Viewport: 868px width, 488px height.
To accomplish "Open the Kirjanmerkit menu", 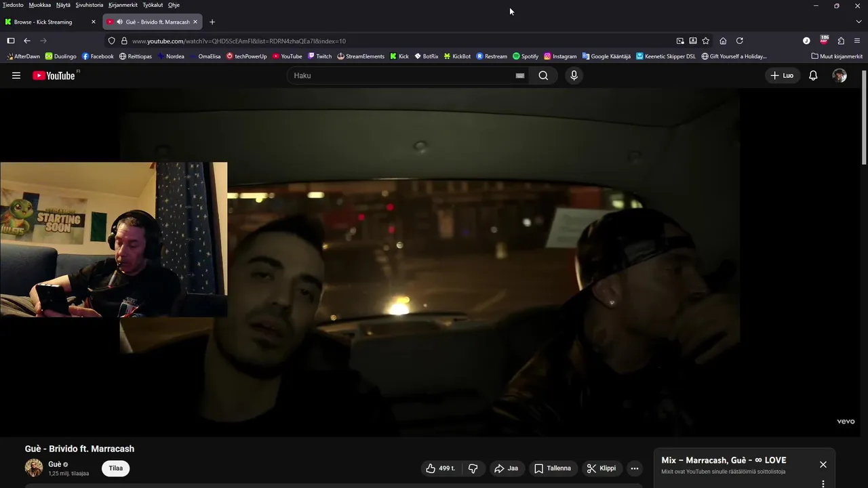I will click(x=123, y=5).
